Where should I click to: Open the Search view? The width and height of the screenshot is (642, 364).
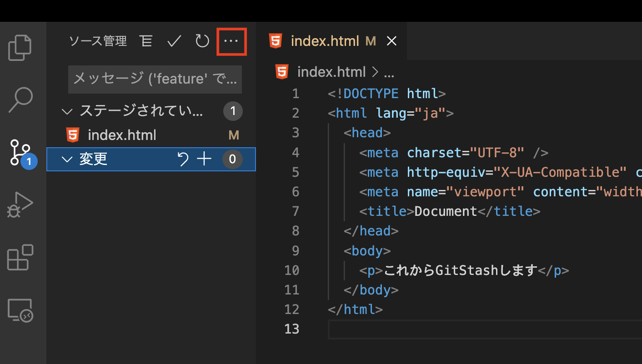(20, 99)
